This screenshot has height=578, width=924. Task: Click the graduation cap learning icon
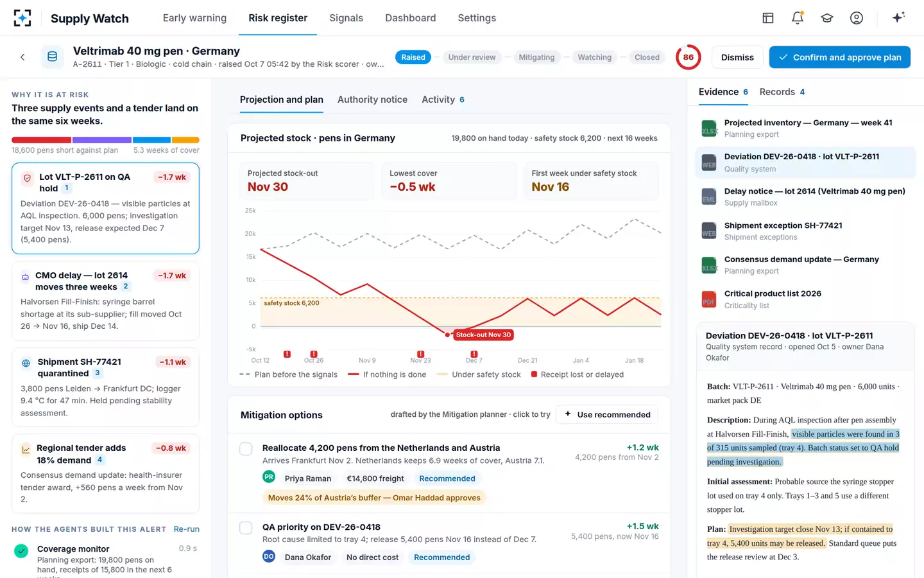pyautogui.click(x=827, y=18)
